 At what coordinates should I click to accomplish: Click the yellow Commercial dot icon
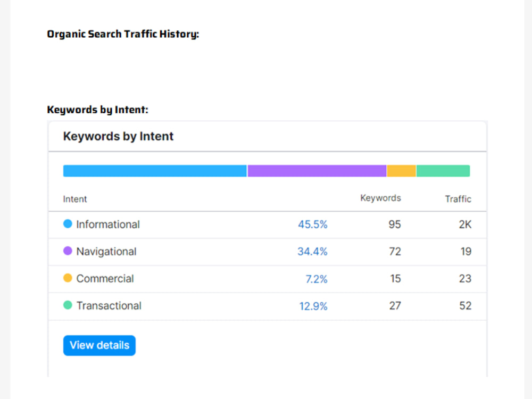click(x=68, y=278)
